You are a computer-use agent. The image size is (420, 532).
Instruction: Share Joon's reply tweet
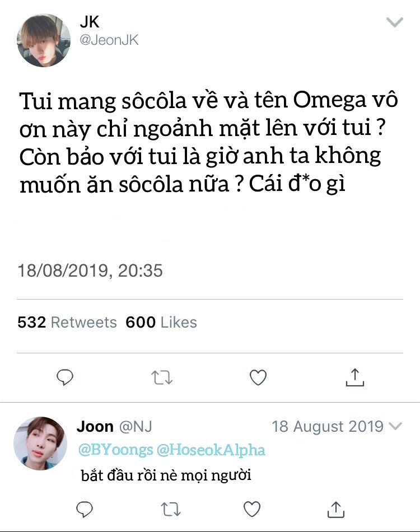click(x=335, y=508)
